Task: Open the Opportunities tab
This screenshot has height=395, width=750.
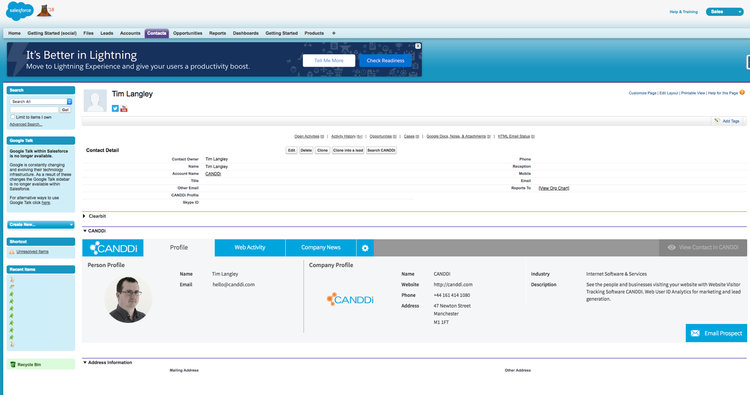Action: click(188, 33)
